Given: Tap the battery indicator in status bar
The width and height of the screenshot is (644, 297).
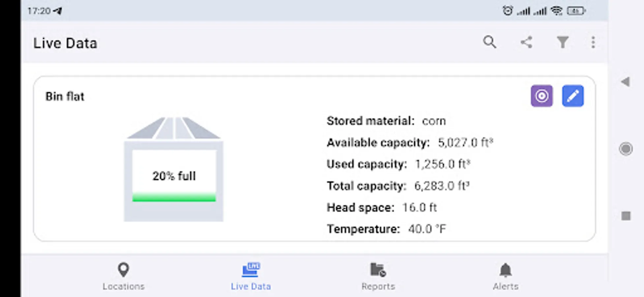Looking at the screenshot, I should point(576,11).
